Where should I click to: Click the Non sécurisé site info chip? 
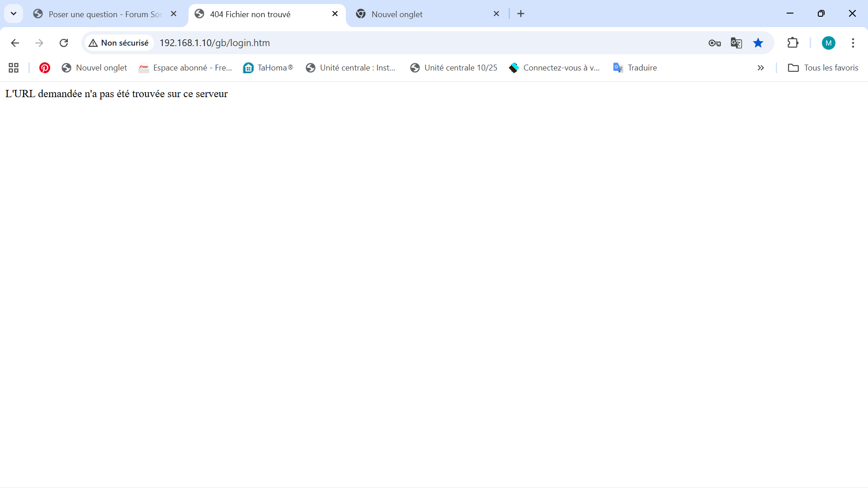pyautogui.click(x=119, y=43)
